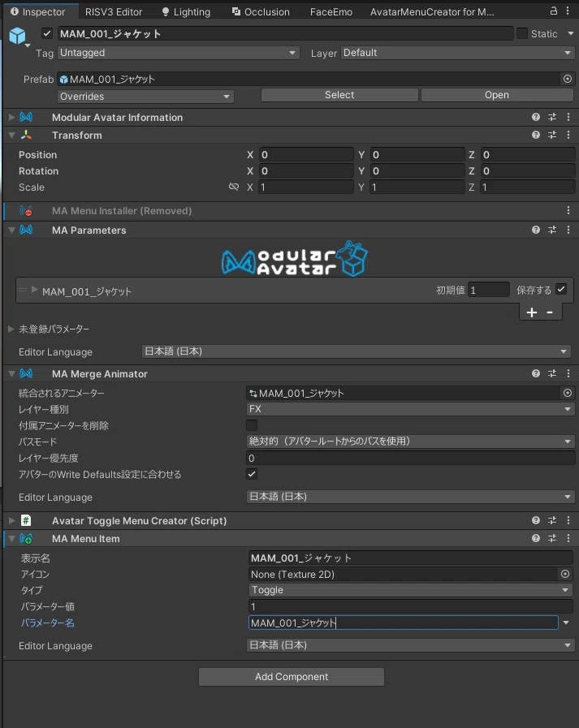The width and height of the screenshot is (579, 728).
Task: Open the レイヤー種別 FX dropdown
Action: pyautogui.click(x=410, y=409)
